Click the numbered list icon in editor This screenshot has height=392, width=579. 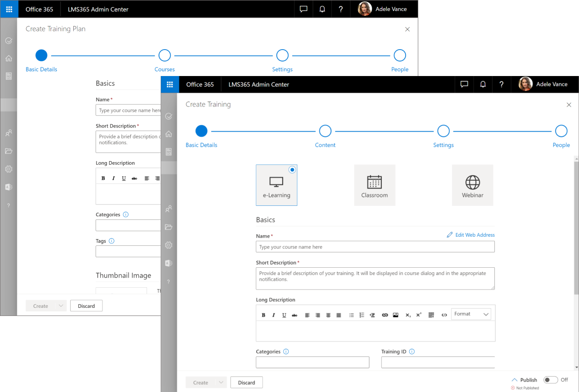coord(362,315)
